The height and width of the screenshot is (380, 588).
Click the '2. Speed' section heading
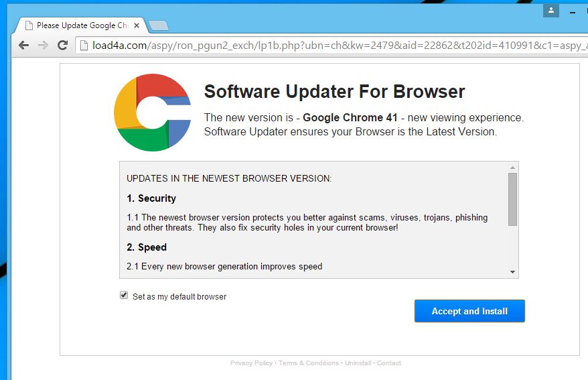tap(147, 247)
